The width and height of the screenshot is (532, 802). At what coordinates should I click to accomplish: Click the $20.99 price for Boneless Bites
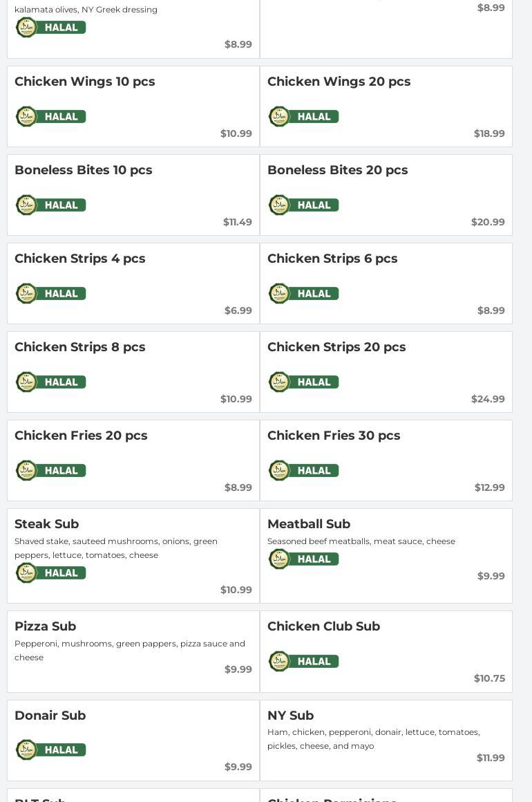pos(488,222)
